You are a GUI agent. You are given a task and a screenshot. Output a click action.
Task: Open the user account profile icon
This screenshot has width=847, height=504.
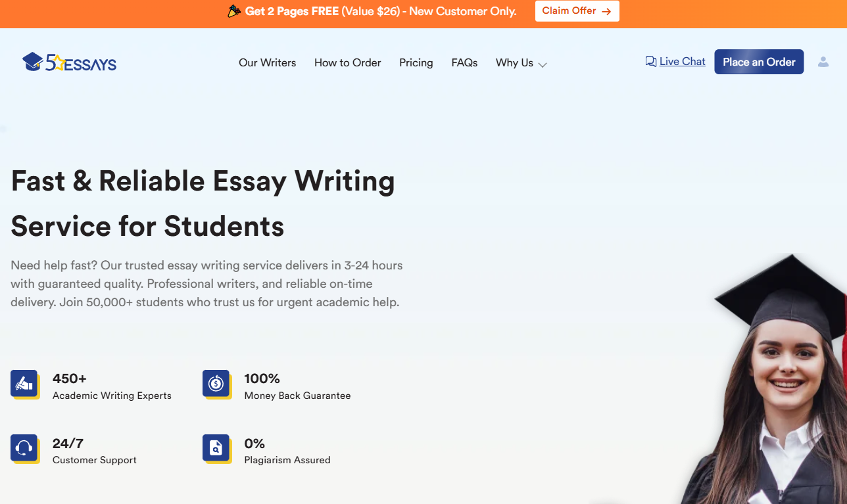click(x=823, y=62)
